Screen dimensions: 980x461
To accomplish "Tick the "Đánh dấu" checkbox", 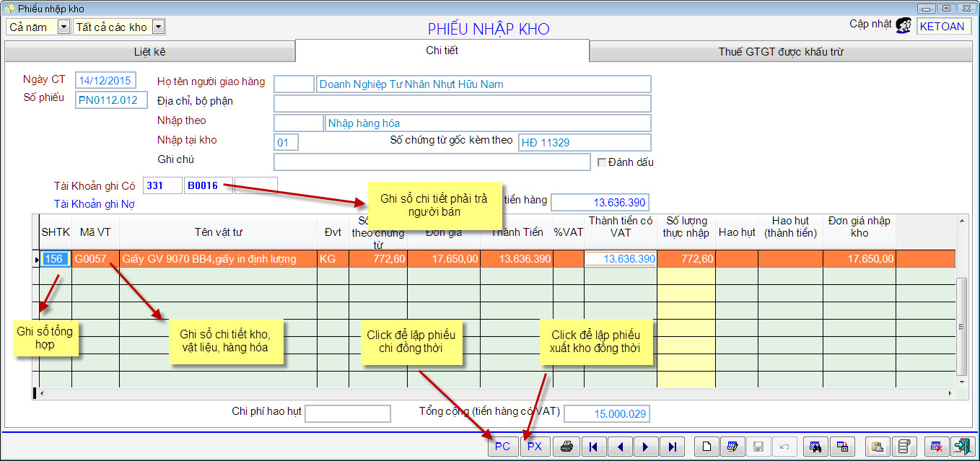I will click(x=602, y=162).
